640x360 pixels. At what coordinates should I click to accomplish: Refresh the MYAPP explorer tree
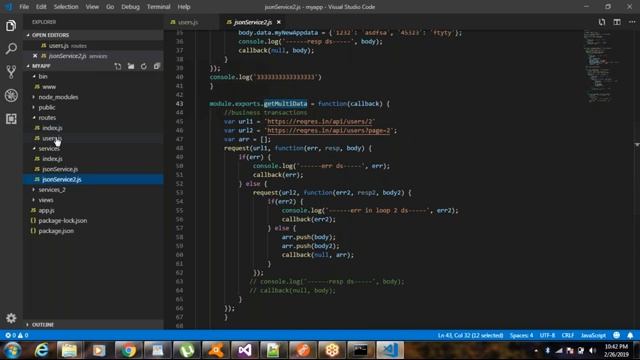(x=144, y=66)
